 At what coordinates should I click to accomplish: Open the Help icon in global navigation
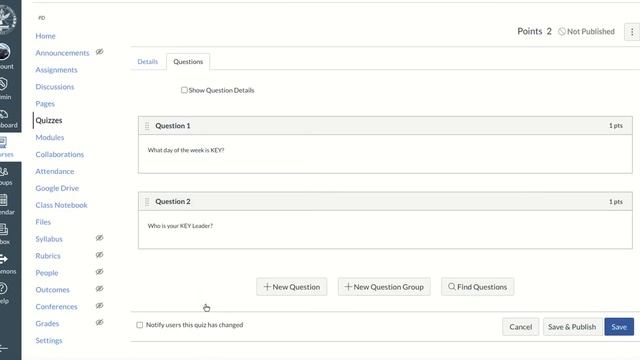(3, 288)
